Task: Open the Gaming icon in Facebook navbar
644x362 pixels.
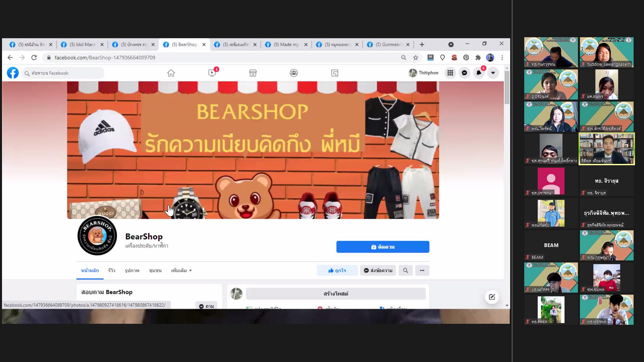Action: pyautogui.click(x=335, y=73)
